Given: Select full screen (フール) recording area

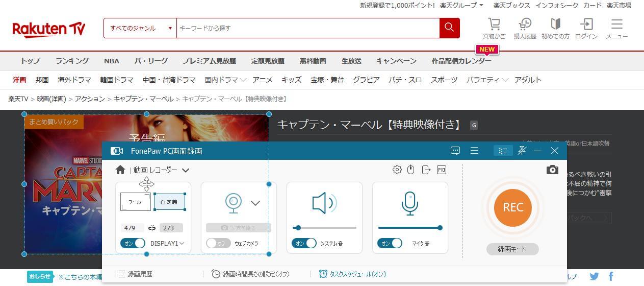Looking at the screenshot, I should click(x=135, y=202).
